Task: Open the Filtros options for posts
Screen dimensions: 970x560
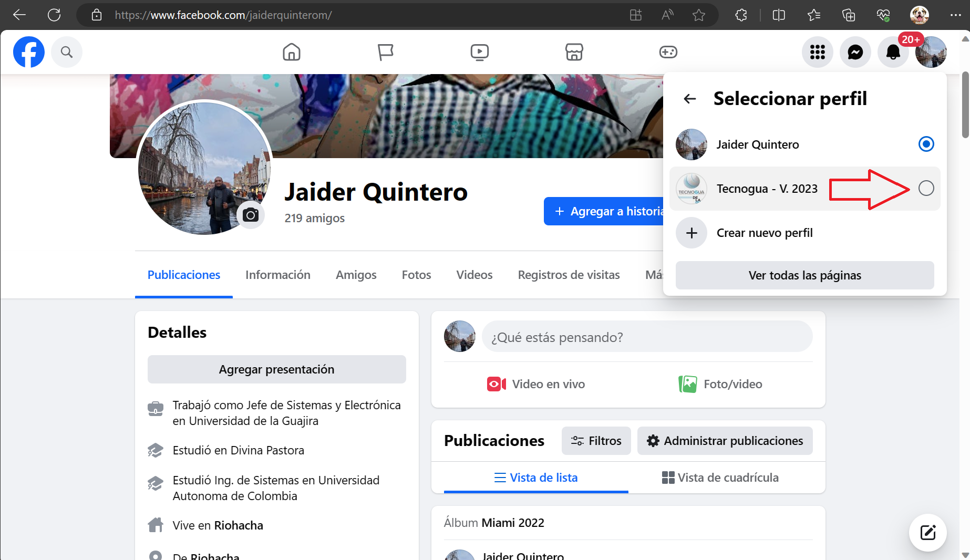Action: [596, 441]
